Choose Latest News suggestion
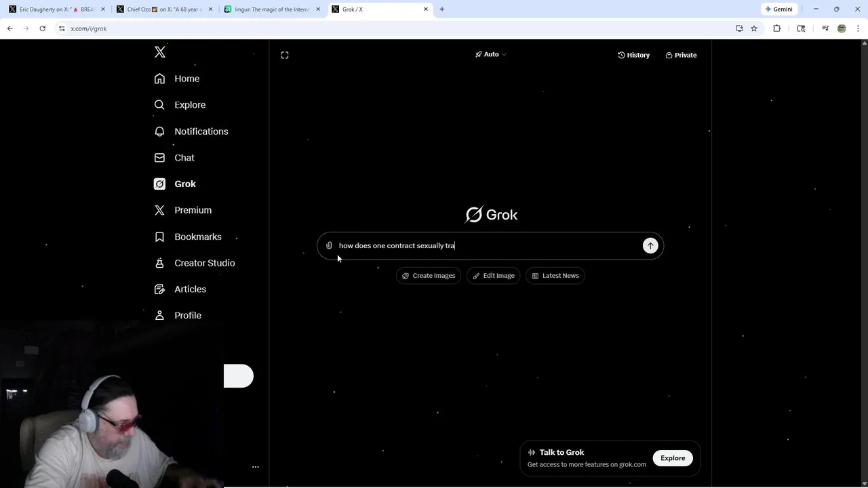 [555, 276]
